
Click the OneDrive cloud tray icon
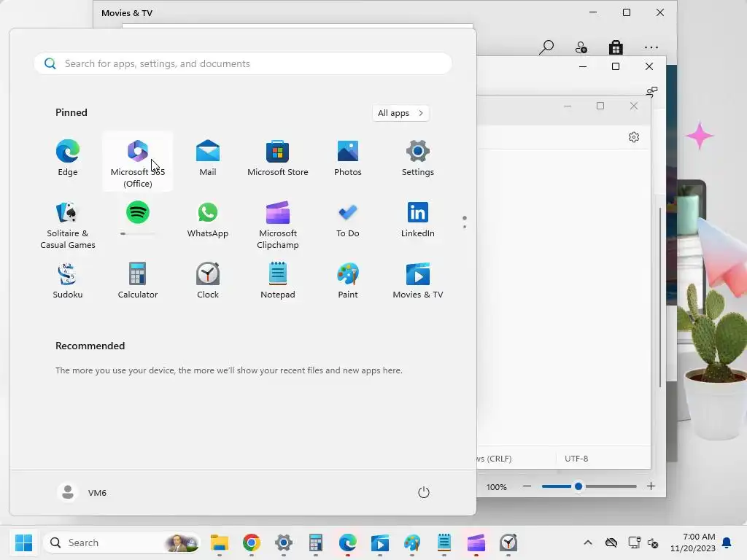[x=611, y=542]
